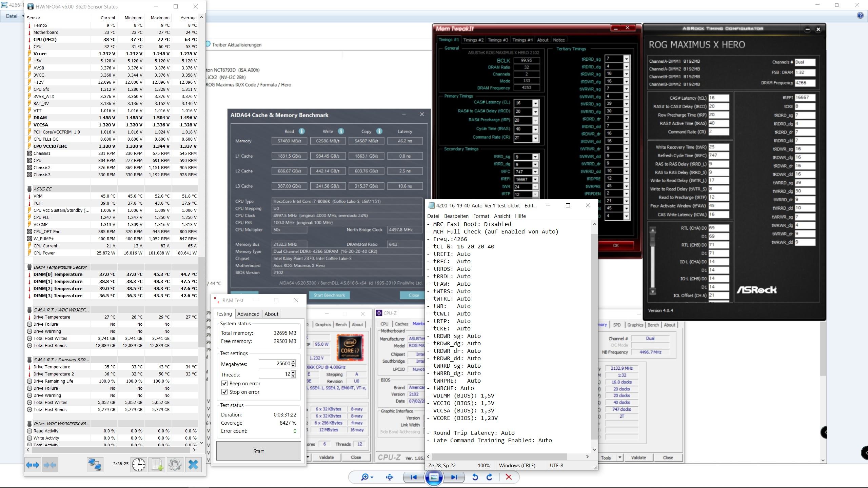Viewport: 868px width, 488px height.
Task: Click photo viewer actual-size fit icon
Action: coord(390,477)
